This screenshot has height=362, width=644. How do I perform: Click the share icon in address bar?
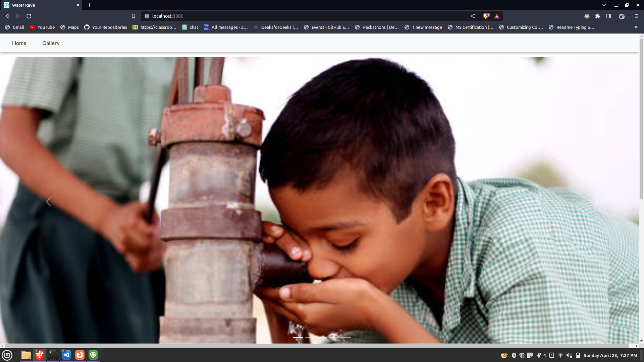click(x=473, y=16)
